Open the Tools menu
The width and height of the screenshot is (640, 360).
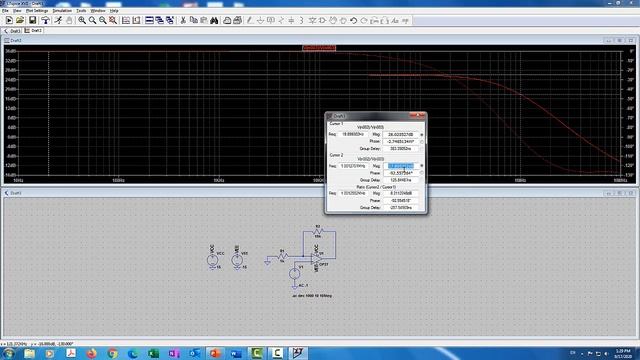tap(81, 11)
